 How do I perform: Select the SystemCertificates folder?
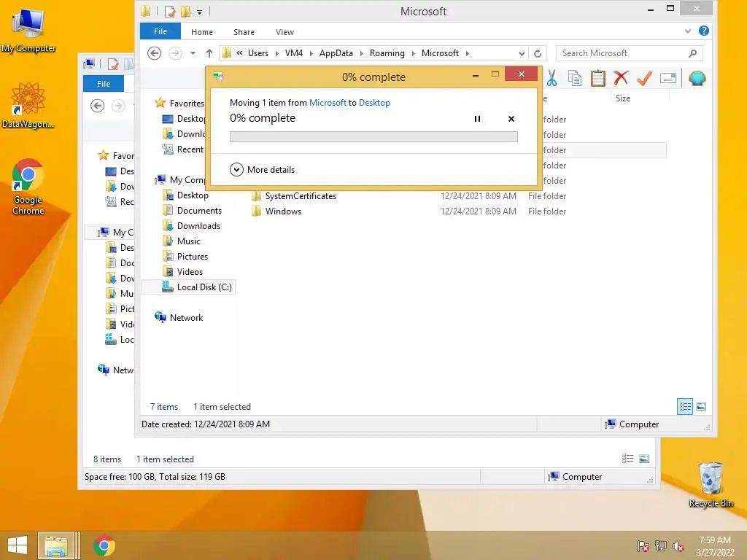pos(301,196)
